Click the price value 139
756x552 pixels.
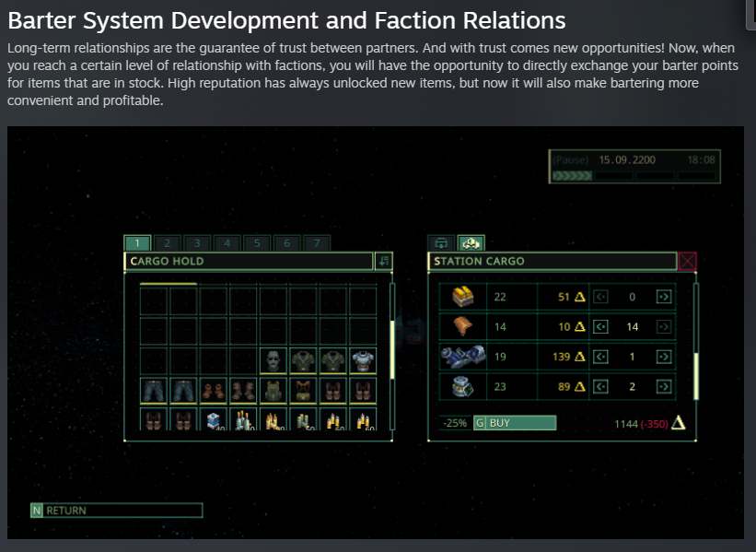561,357
